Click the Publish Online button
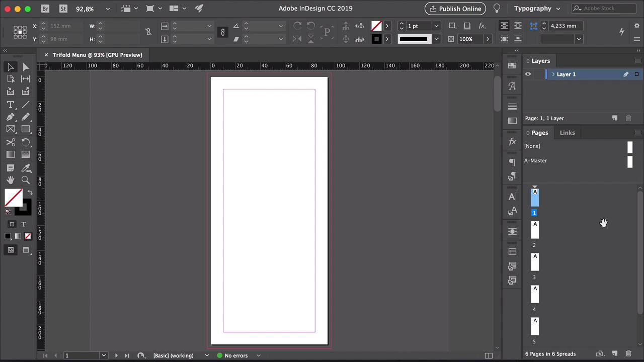 click(x=455, y=9)
